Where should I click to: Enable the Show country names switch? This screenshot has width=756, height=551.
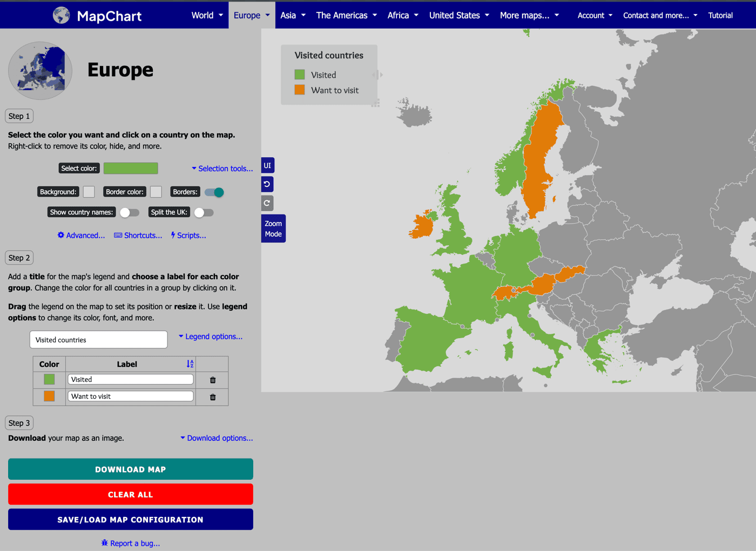(130, 212)
